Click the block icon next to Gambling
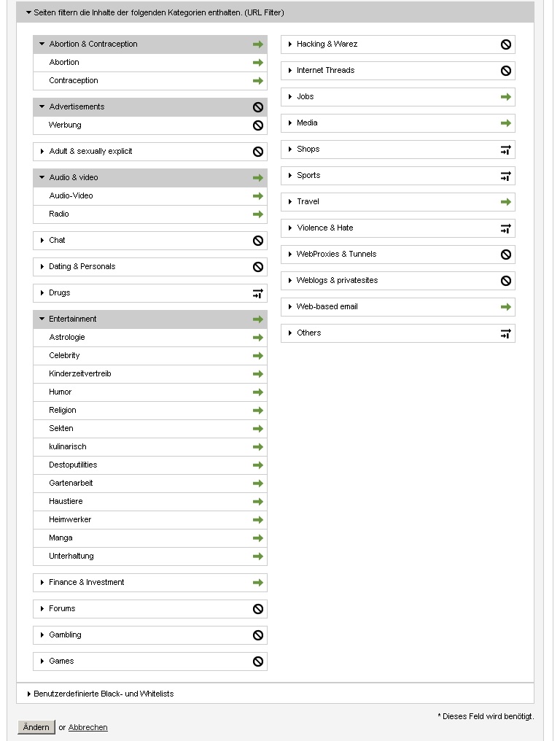The height and width of the screenshot is (741, 560). pyautogui.click(x=258, y=635)
